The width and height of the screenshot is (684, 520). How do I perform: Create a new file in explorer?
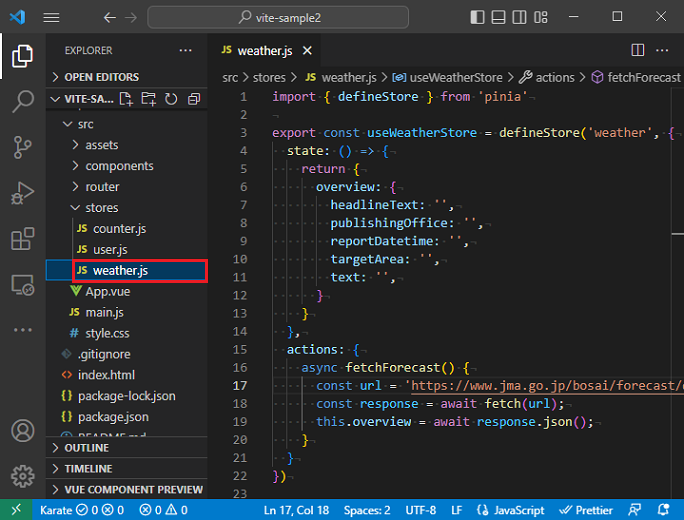coord(126,99)
